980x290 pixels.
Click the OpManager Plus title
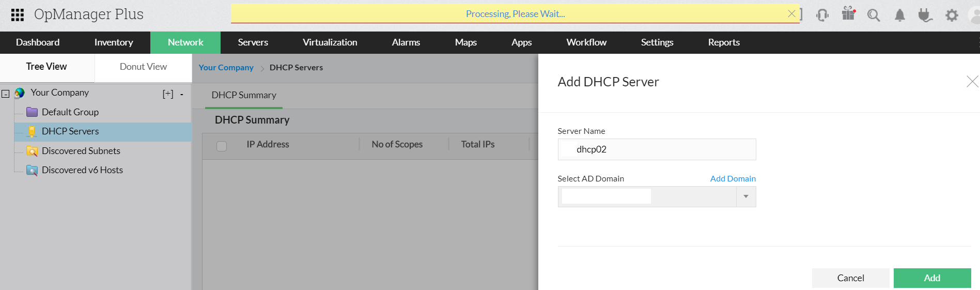(89, 14)
